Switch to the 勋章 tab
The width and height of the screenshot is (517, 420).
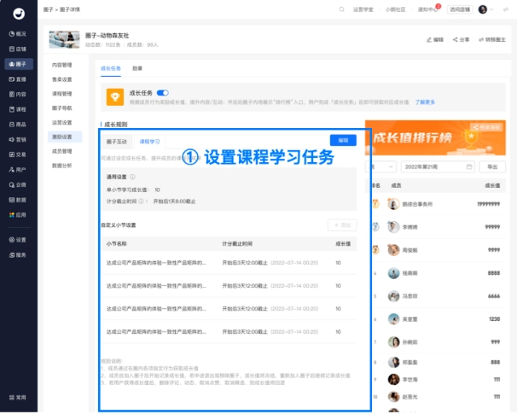click(138, 68)
